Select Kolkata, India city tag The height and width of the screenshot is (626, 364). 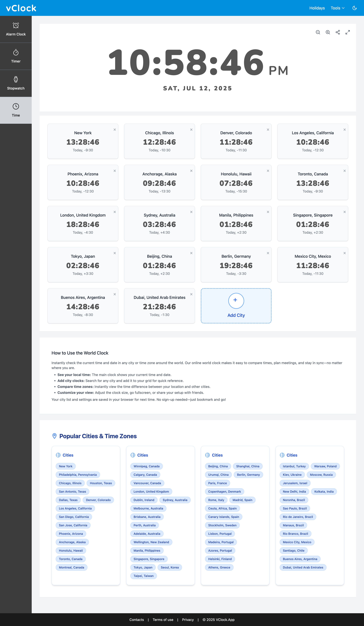click(x=324, y=492)
